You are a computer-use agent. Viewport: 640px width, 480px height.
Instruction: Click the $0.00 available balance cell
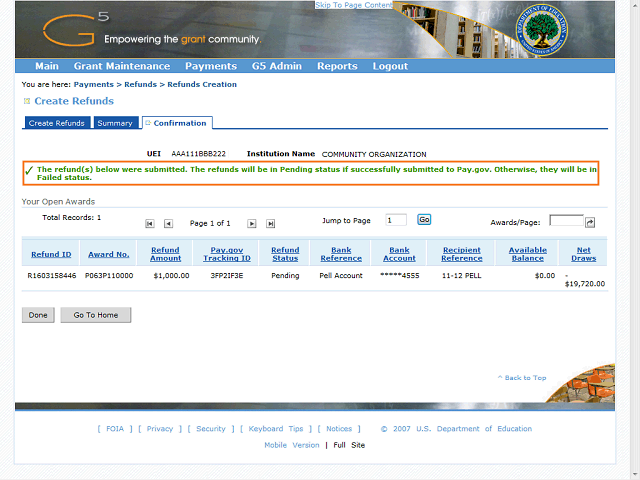tap(545, 276)
